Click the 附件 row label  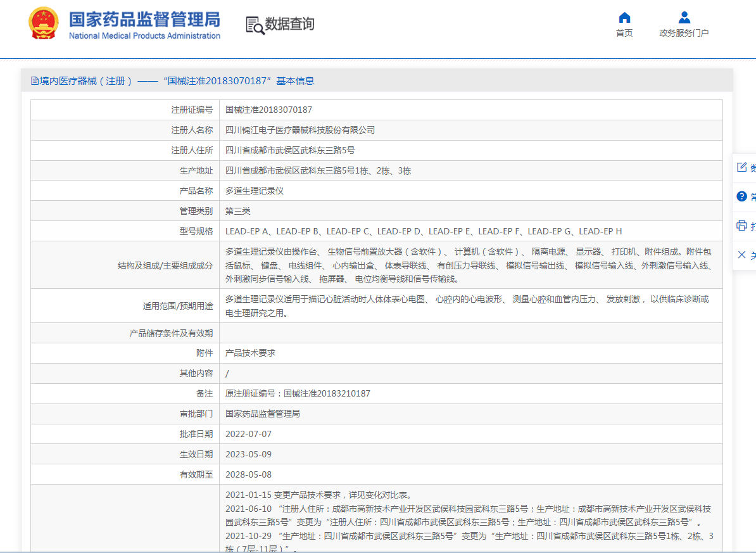click(205, 353)
